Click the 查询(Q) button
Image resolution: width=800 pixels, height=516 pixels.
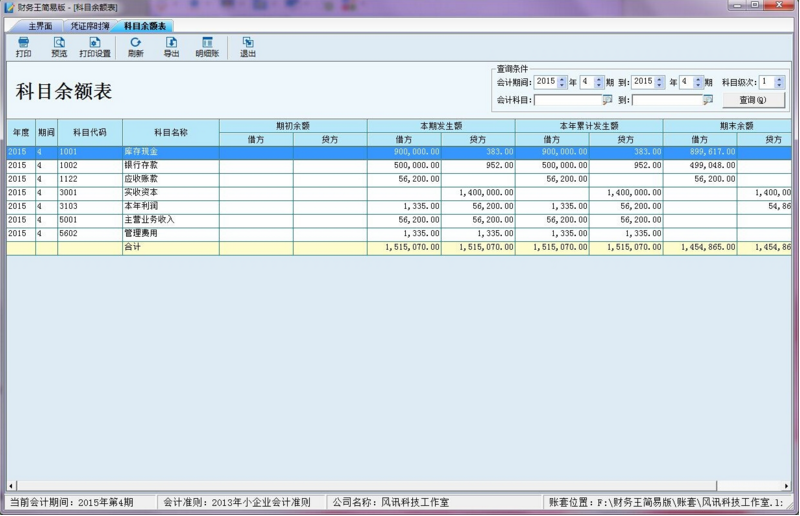(x=754, y=100)
